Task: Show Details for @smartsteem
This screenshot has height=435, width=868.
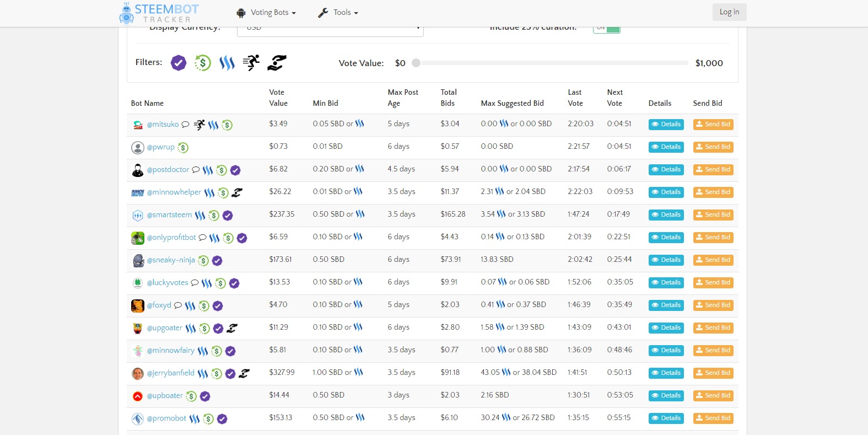Action: click(x=666, y=215)
